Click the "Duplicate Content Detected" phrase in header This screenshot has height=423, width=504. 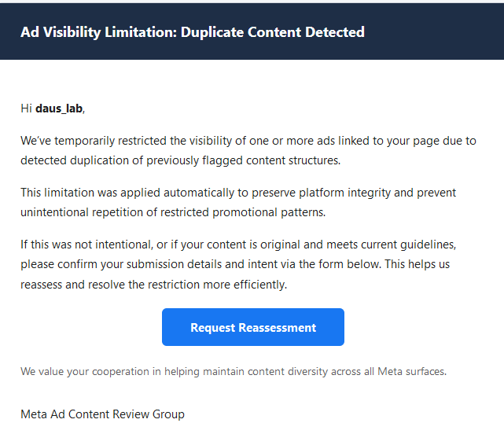click(x=273, y=32)
